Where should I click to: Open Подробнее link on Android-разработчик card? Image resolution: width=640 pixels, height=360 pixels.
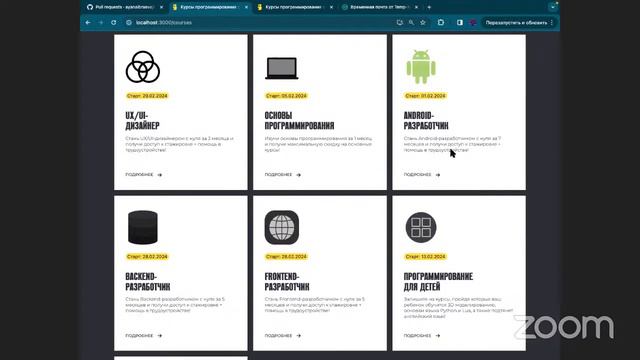coord(422,175)
